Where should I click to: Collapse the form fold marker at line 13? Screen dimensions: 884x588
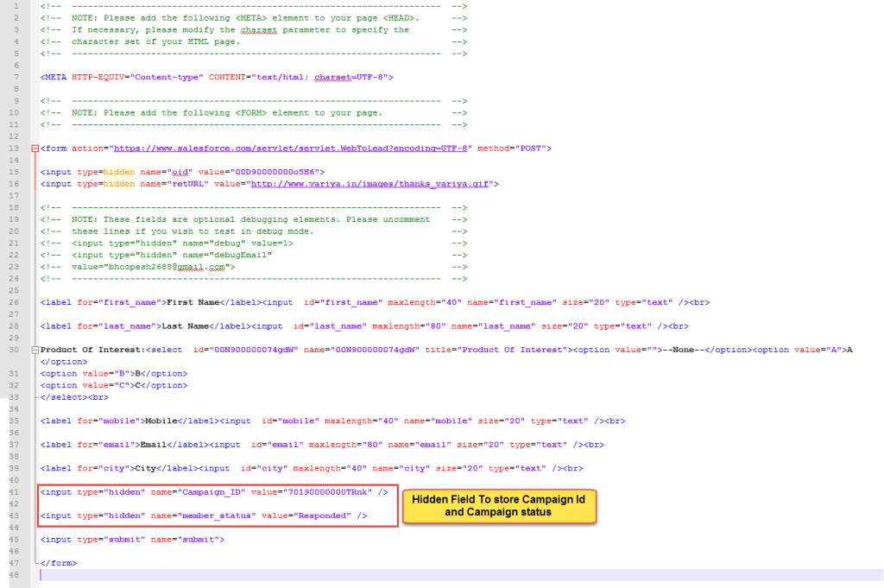(x=35, y=149)
